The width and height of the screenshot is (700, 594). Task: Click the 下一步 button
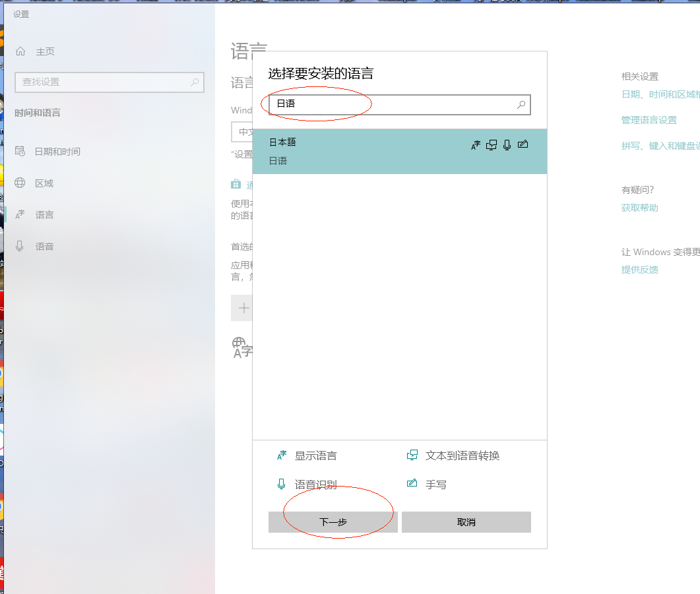coord(333,522)
